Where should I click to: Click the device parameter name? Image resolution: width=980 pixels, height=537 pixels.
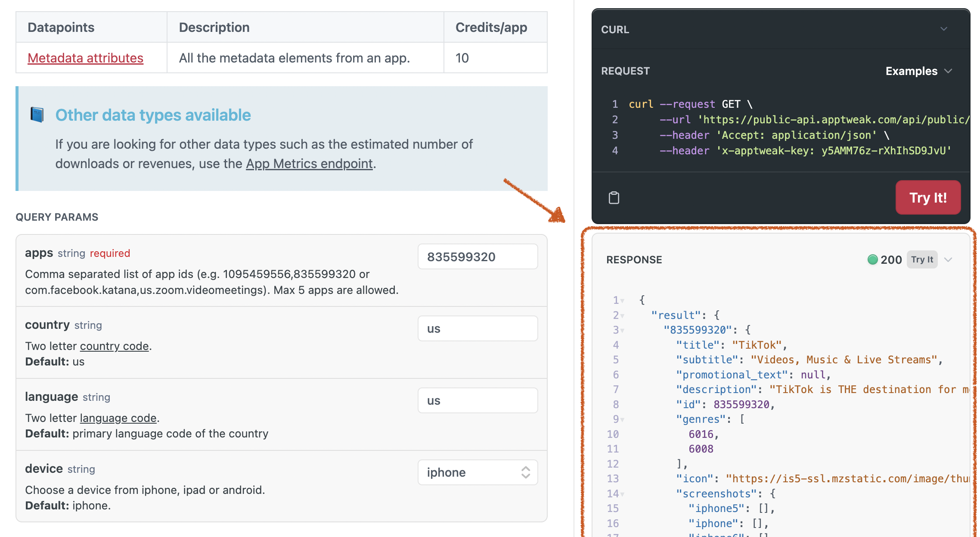pos(44,468)
